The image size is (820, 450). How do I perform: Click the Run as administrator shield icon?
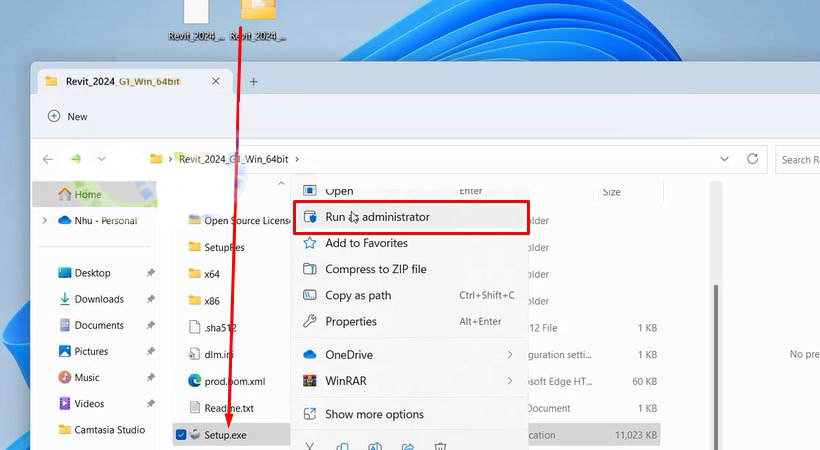click(310, 217)
